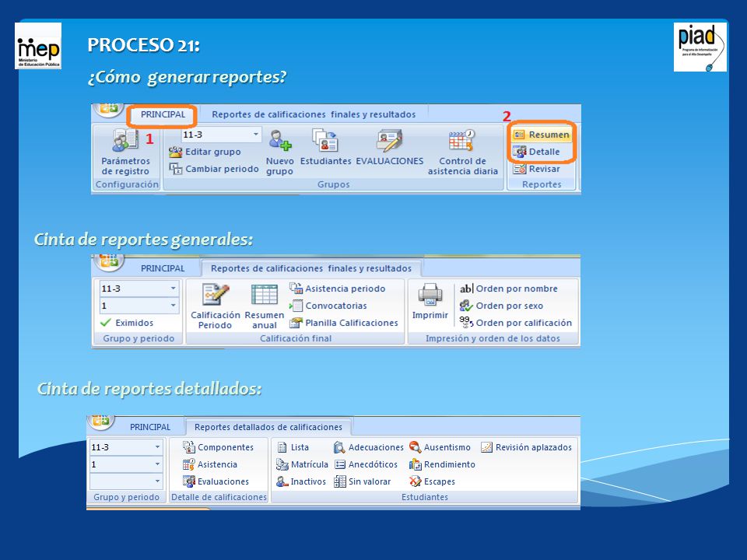The width and height of the screenshot is (747, 560).
Task: Click the PROCESO 21: heading
Action: [x=143, y=45]
